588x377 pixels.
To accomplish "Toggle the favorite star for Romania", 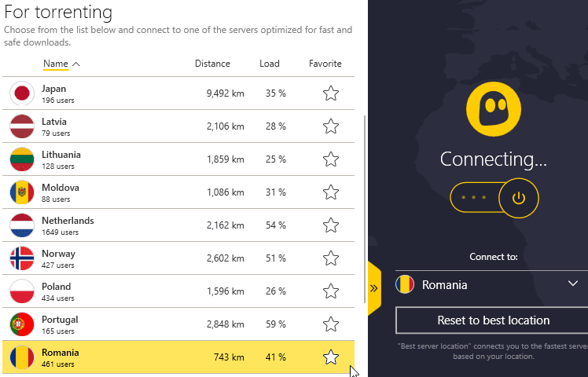I will [331, 357].
